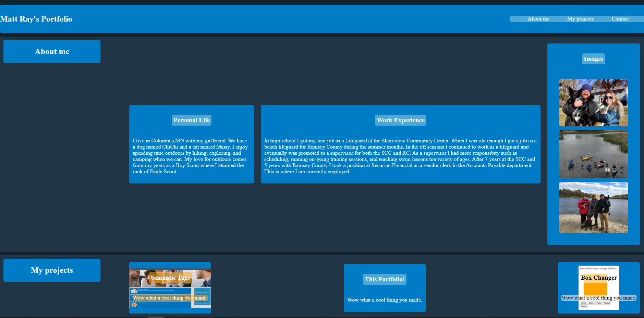Click the Work Experience card title
The height and width of the screenshot is (318, 644).
click(400, 120)
